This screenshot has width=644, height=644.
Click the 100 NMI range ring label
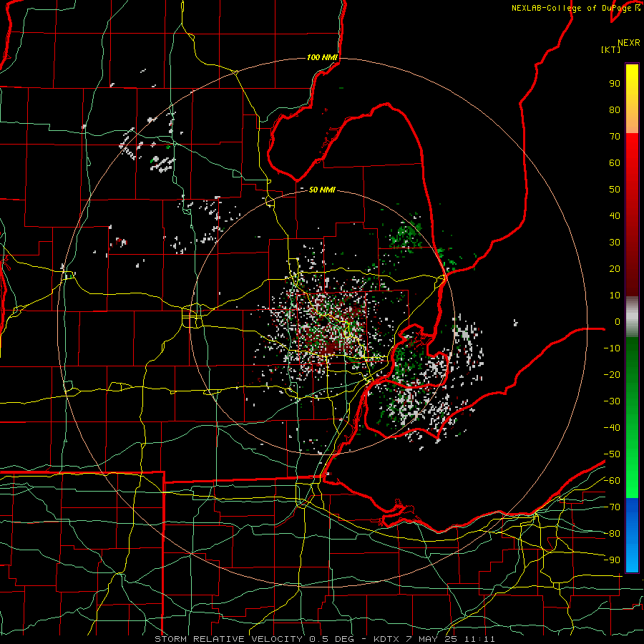pyautogui.click(x=322, y=57)
